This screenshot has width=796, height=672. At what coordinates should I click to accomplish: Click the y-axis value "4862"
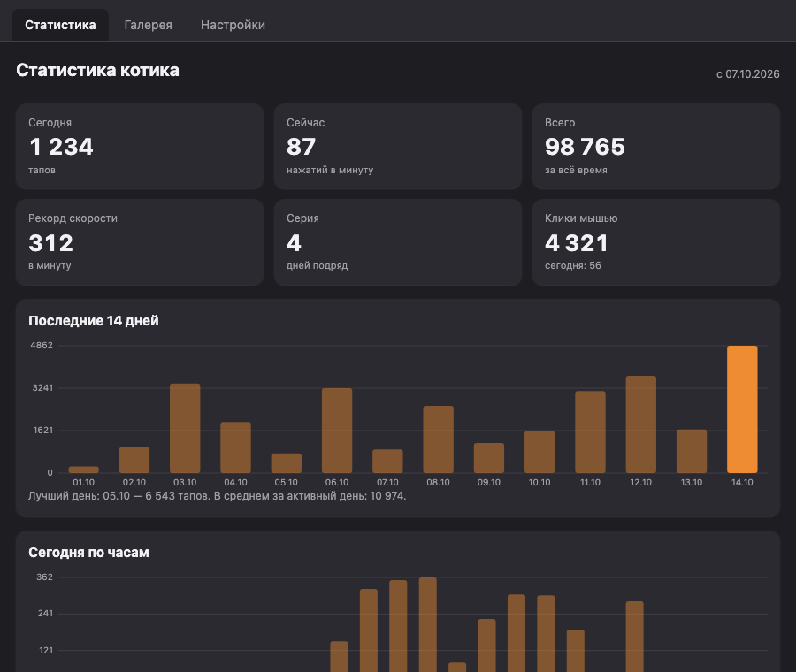[x=42, y=345]
